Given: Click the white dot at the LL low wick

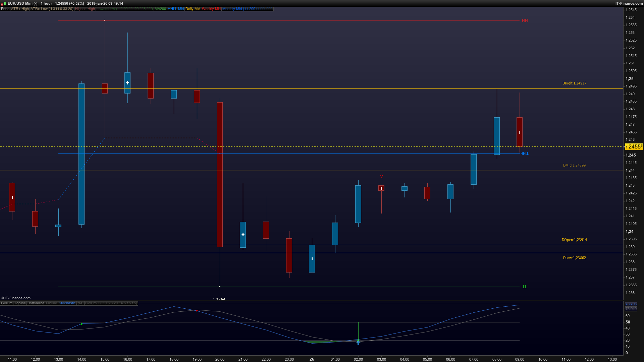Looking at the screenshot, I should click(x=220, y=287).
